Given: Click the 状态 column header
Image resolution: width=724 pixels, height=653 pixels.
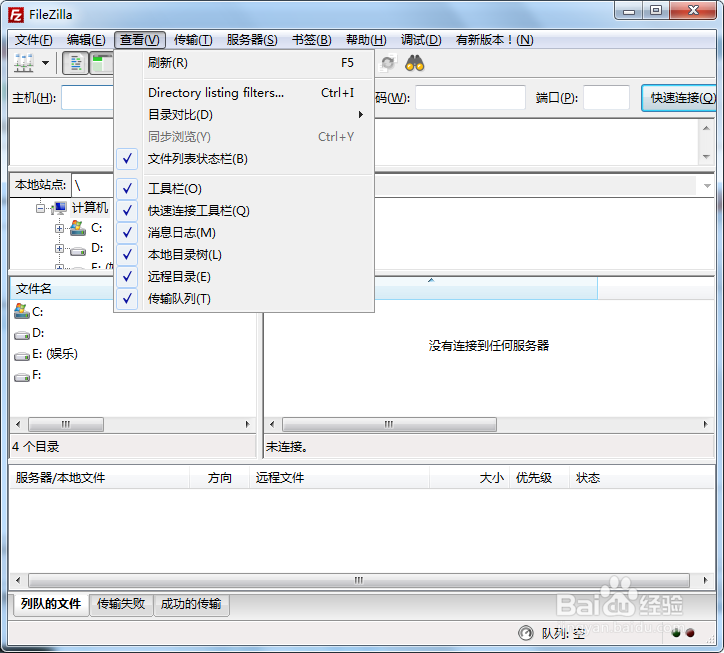Looking at the screenshot, I should [641, 478].
